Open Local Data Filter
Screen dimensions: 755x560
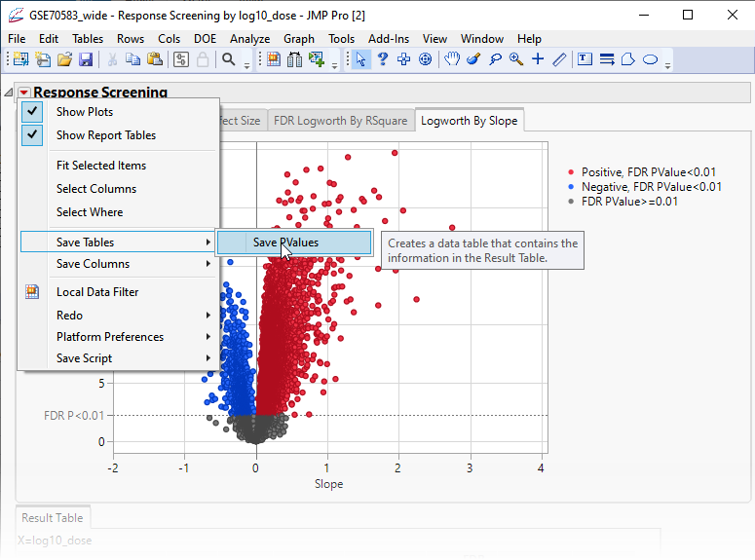[x=97, y=292]
